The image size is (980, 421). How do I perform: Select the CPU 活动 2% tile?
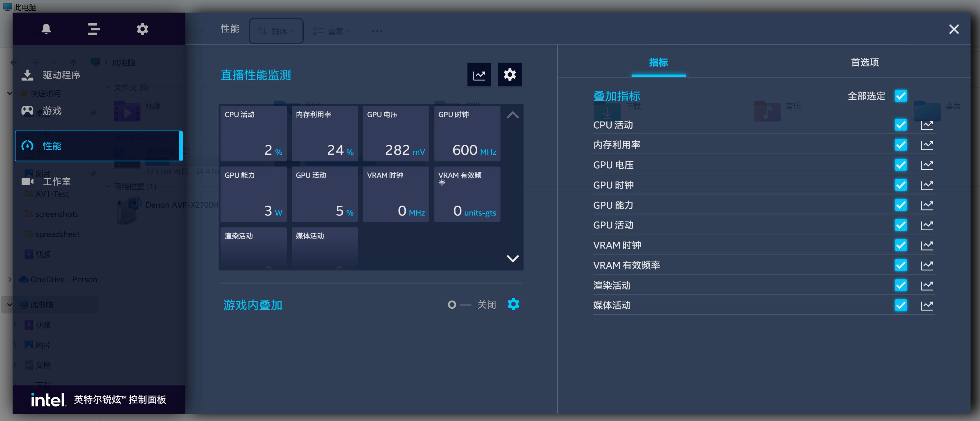[x=253, y=133]
